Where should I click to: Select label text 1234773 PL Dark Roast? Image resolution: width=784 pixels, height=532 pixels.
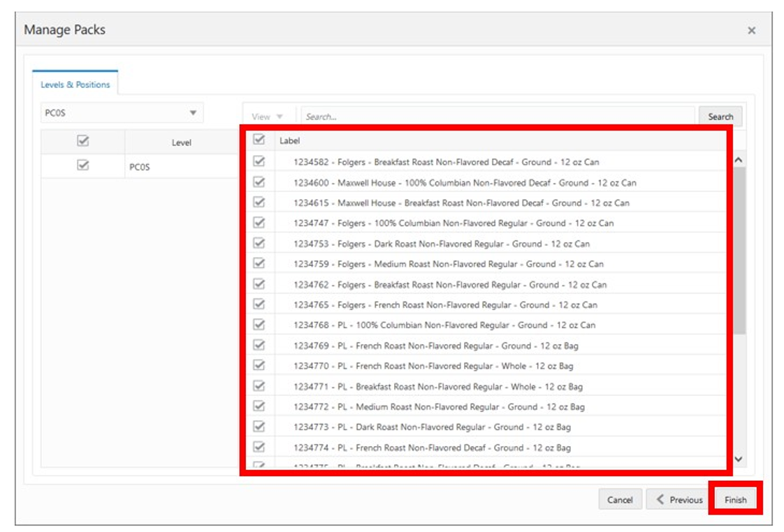(x=432, y=427)
